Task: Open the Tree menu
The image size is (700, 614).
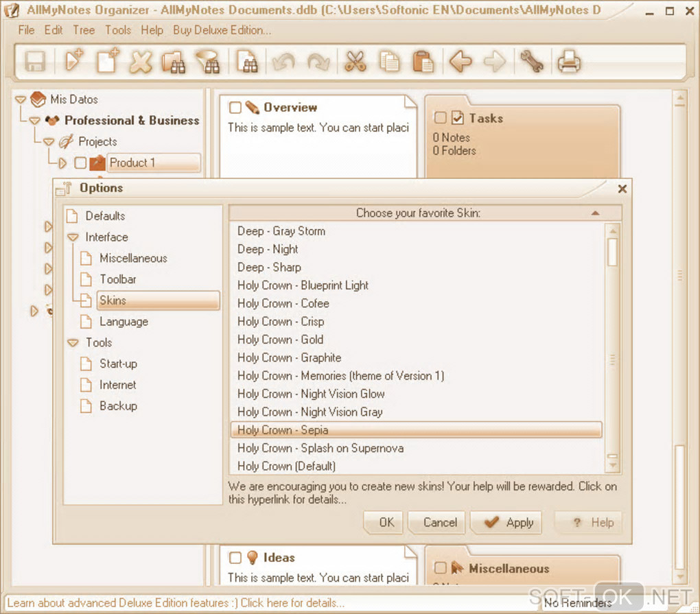Action: tap(84, 30)
